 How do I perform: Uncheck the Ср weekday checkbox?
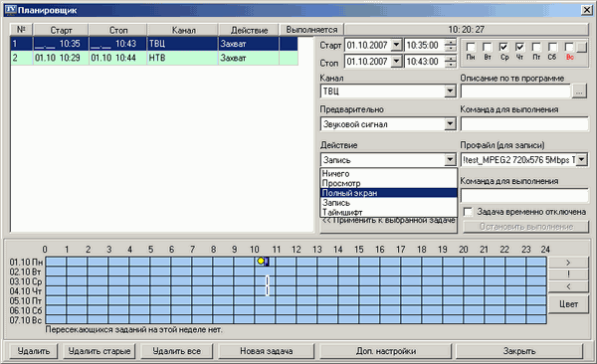point(503,47)
